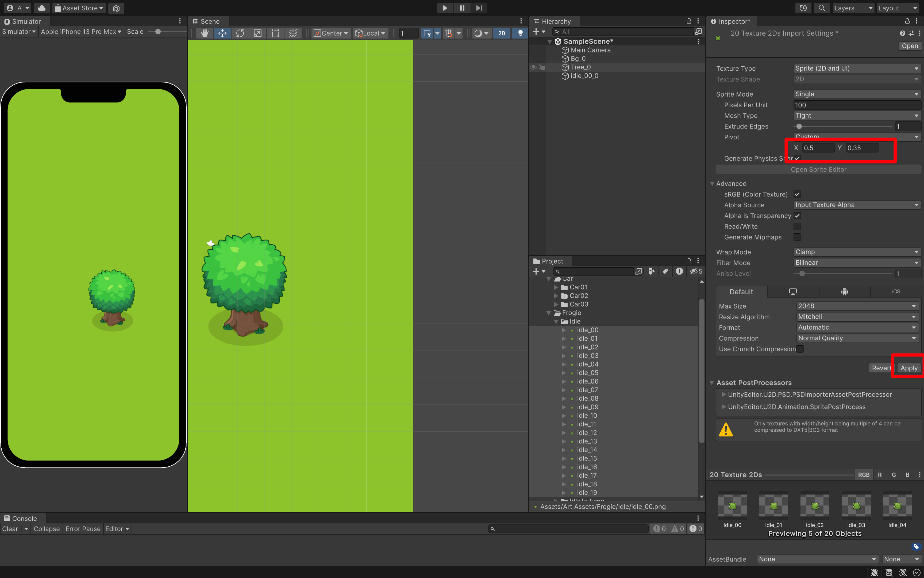
Task: Toggle 2D view mode in Scene
Action: (502, 33)
